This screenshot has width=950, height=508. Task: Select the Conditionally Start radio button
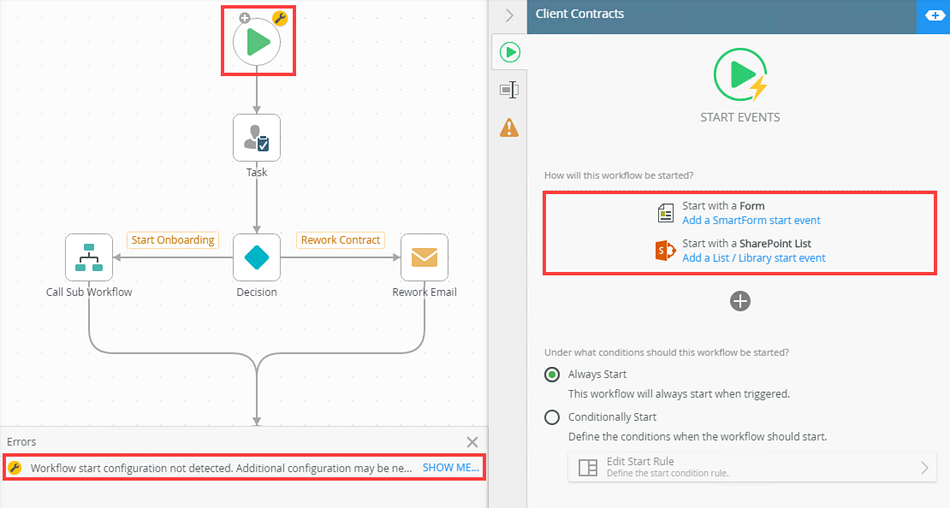[x=552, y=417]
